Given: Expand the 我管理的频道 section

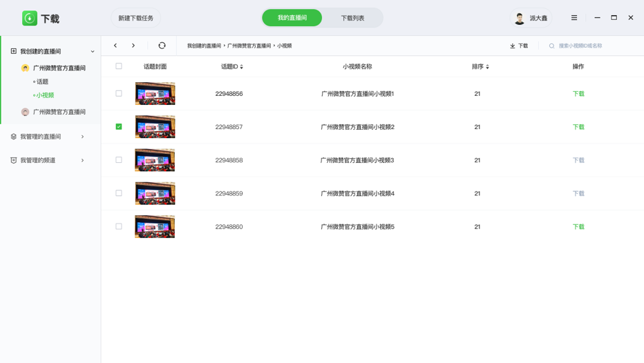Looking at the screenshot, I should tap(82, 161).
